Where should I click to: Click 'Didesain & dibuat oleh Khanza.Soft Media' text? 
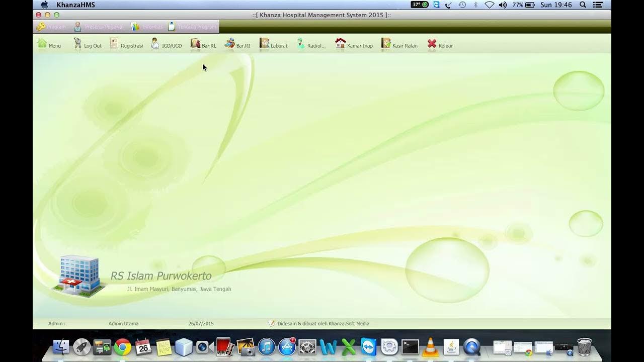tap(323, 324)
